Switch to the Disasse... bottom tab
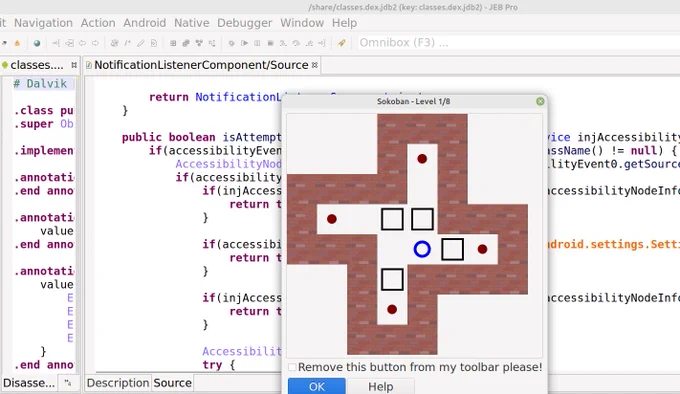This screenshot has height=394, width=680. click(x=29, y=383)
